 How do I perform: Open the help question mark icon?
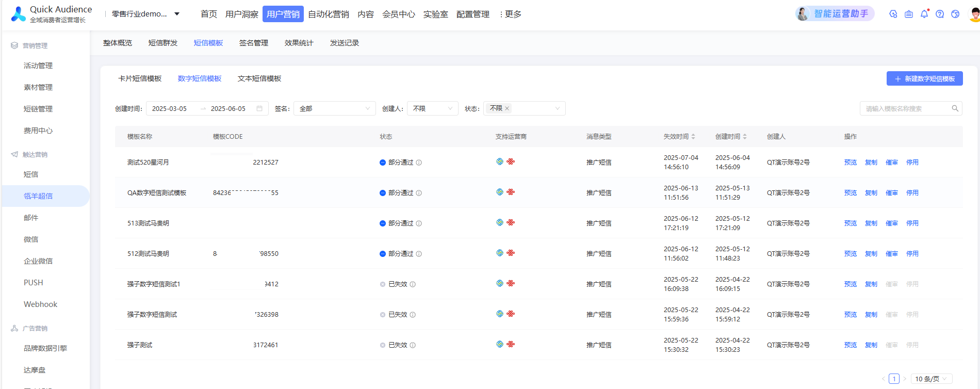click(x=940, y=14)
